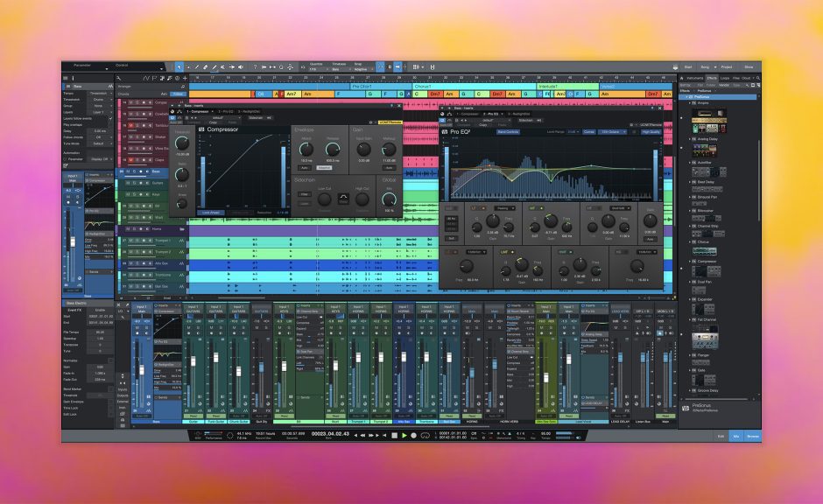Viewport: 823px width, 504px height.
Task: Click the Record button in the transport
Action: coord(412,436)
